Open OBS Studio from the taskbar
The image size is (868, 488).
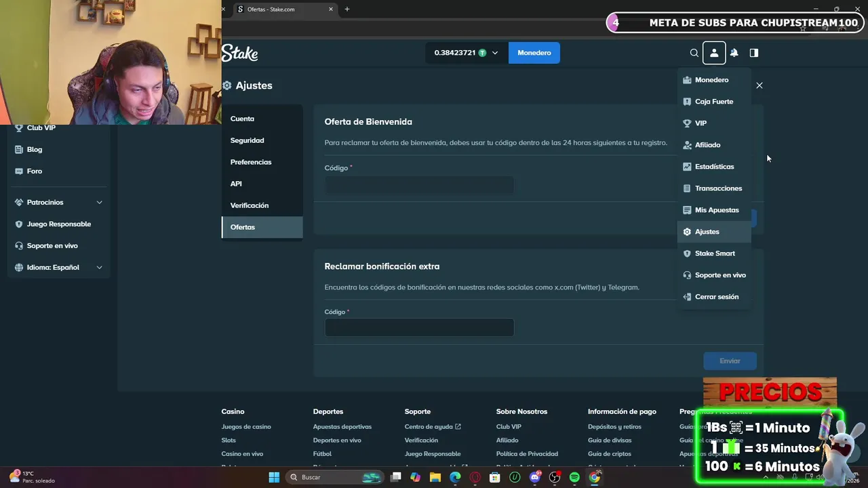(x=555, y=477)
